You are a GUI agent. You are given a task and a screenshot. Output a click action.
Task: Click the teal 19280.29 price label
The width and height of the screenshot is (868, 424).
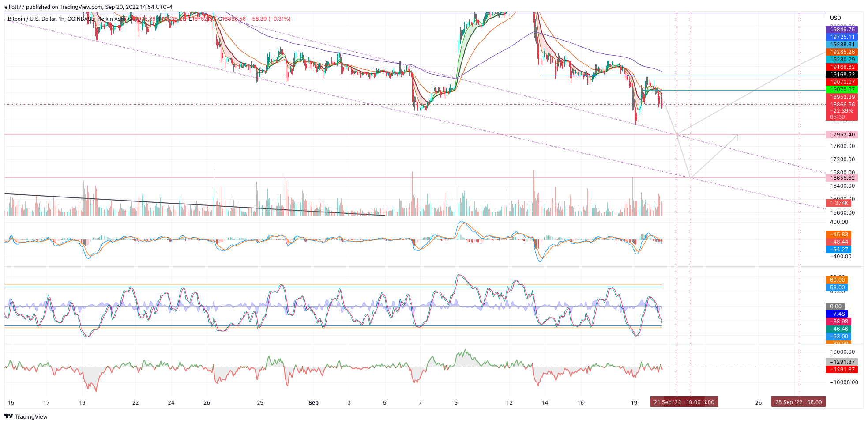pyautogui.click(x=842, y=60)
